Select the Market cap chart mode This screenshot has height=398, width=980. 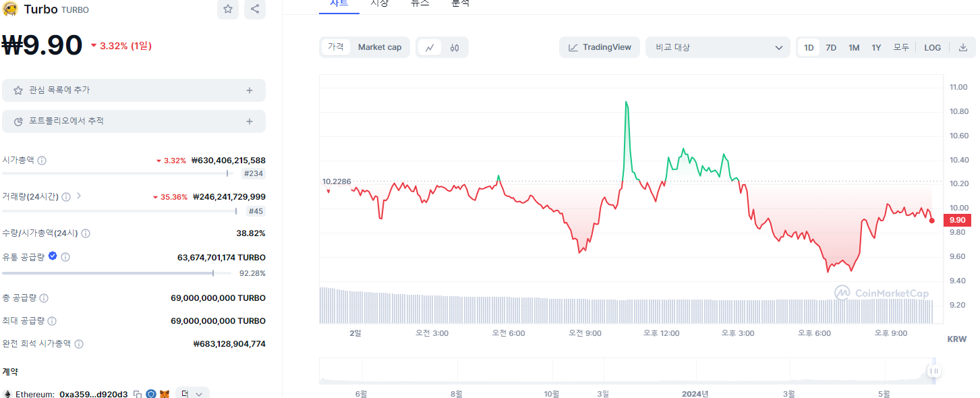pos(380,47)
